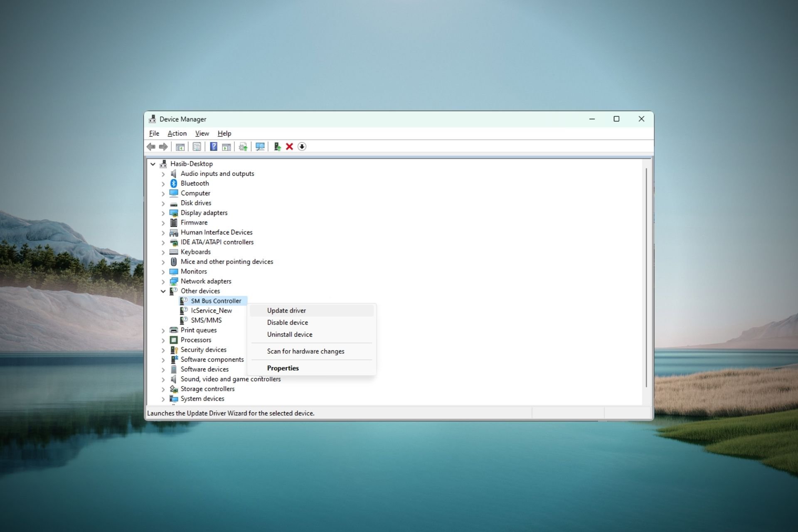Open the Properties sheet toolbar icon
Screen dimensions: 798x532
197,147
